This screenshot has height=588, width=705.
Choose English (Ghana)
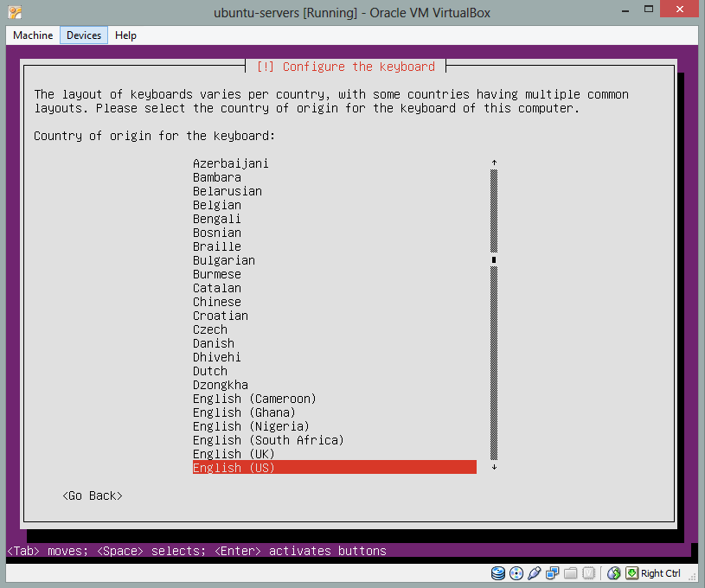[x=244, y=412]
